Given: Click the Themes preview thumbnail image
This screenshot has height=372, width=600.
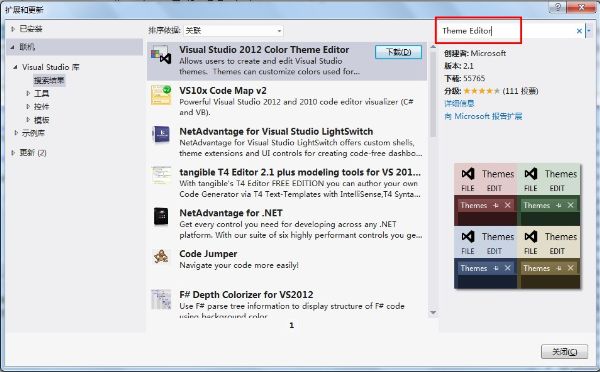Looking at the screenshot, I should pos(517,226).
